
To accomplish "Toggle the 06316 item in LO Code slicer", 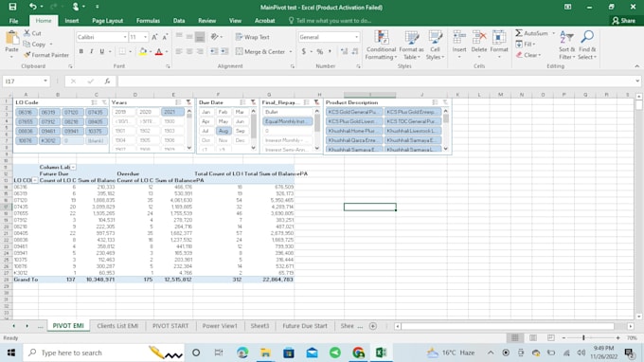I will [26, 112].
